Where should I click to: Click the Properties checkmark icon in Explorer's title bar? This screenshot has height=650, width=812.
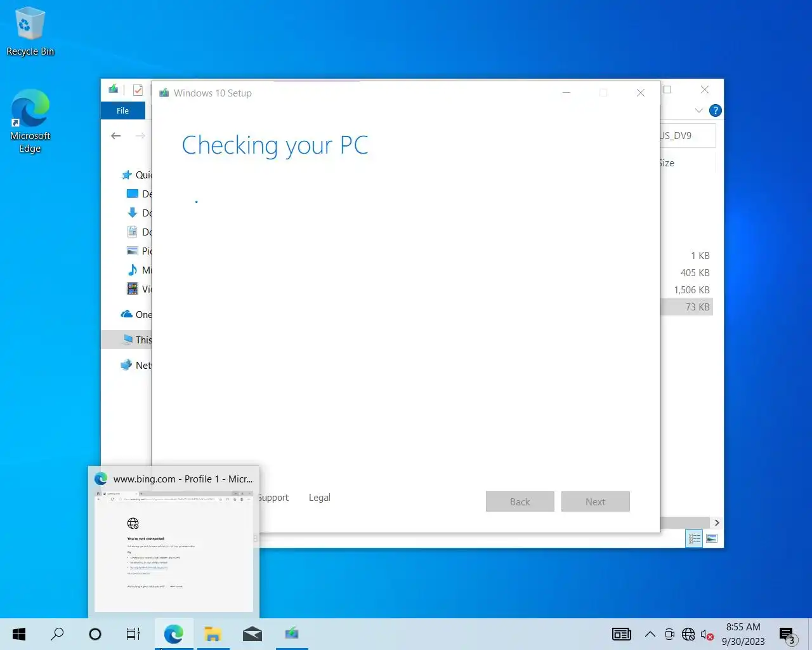click(138, 90)
